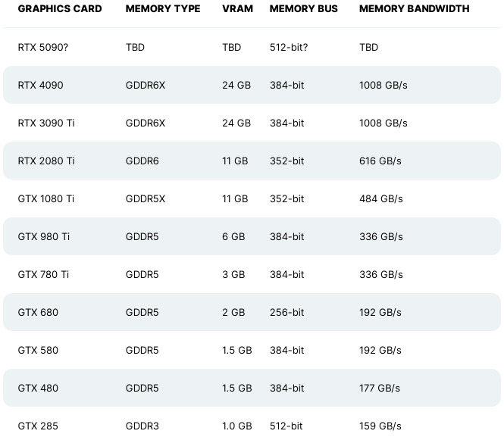The image size is (504, 437).
Task: Select the GTX 580 cell
Action: tap(38, 351)
